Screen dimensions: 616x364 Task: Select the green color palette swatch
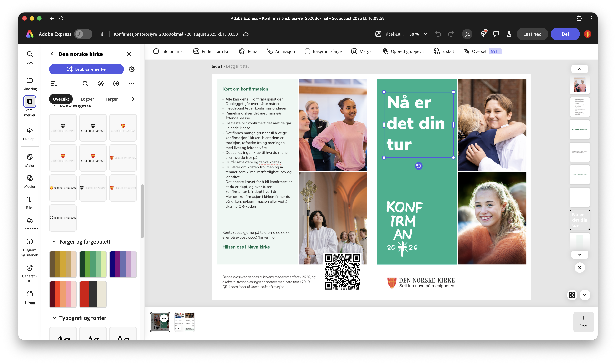(93, 264)
